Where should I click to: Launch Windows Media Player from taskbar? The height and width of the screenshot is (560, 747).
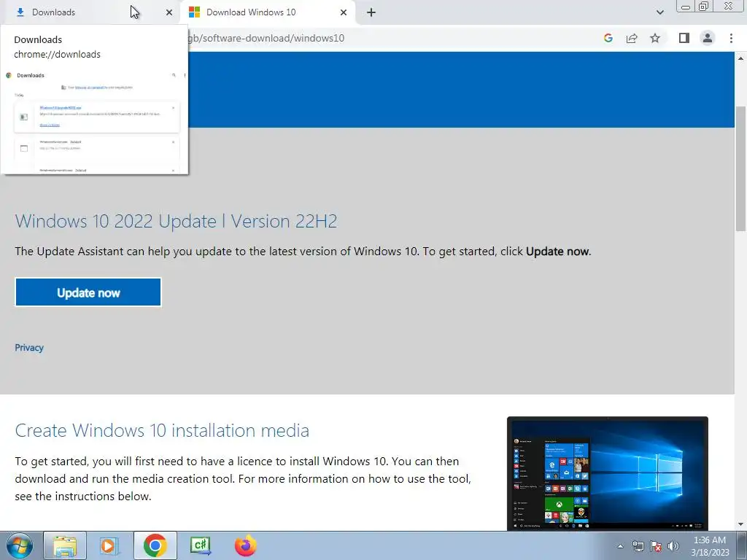coord(109,545)
